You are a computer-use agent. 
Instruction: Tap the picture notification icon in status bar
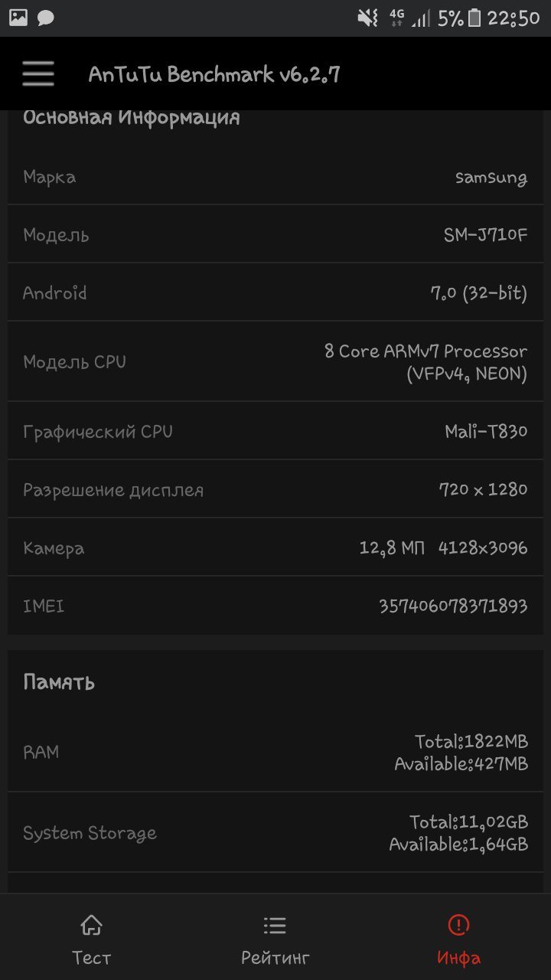(x=18, y=18)
